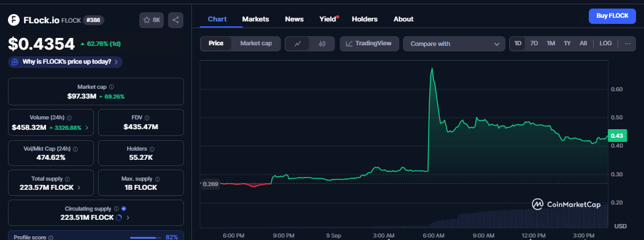
Task: Open the Holders tab
Action: coord(365,19)
